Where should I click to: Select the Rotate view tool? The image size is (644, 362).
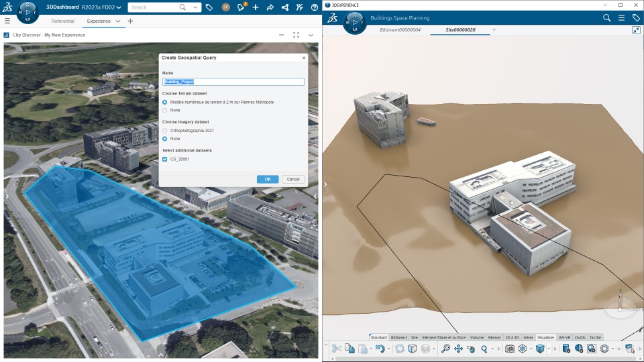[472, 349]
